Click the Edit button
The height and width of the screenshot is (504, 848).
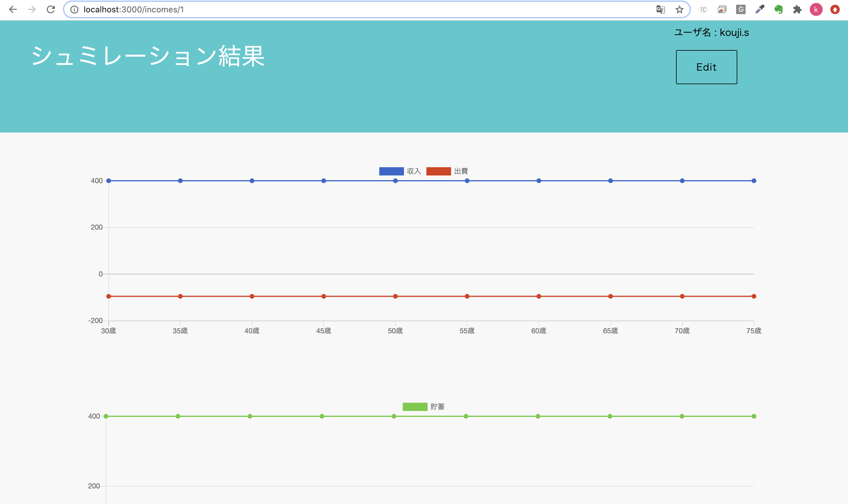(x=706, y=67)
